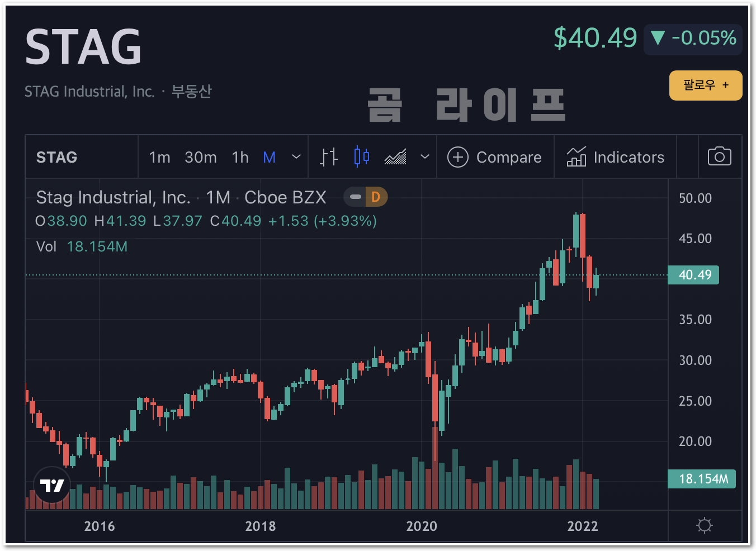Click the STAG ticker heading
756x551 pixels.
(x=83, y=47)
